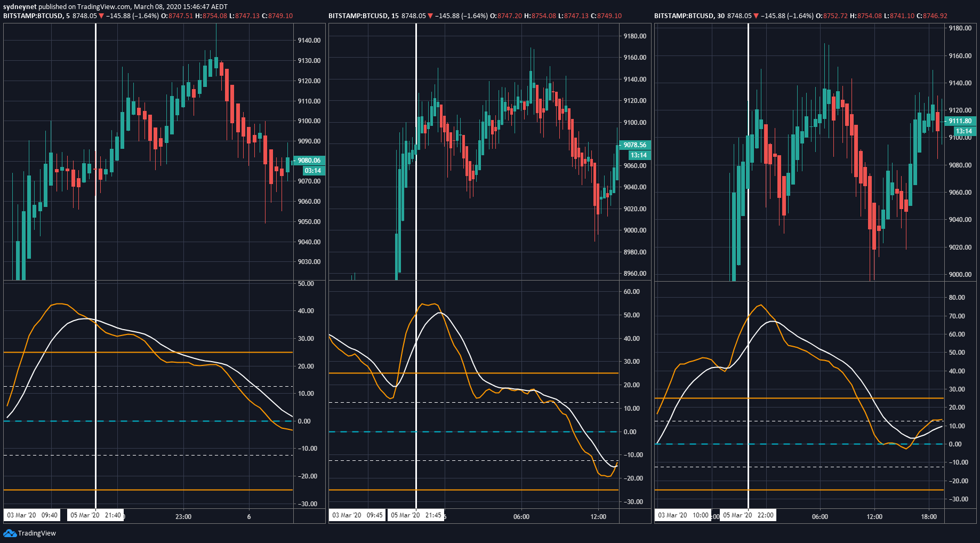Click the 9000.00 label on 30-minute chart axis
980x543 pixels.
pyautogui.click(x=960, y=275)
